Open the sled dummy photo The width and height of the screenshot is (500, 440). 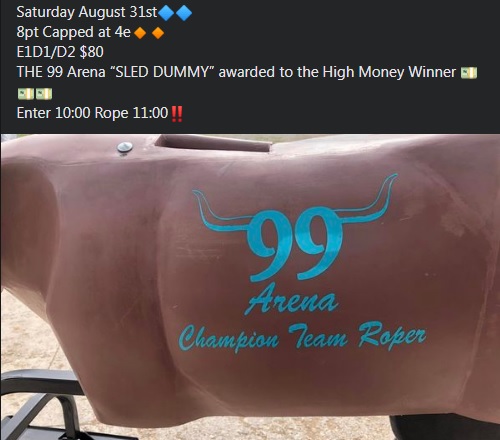click(250, 287)
